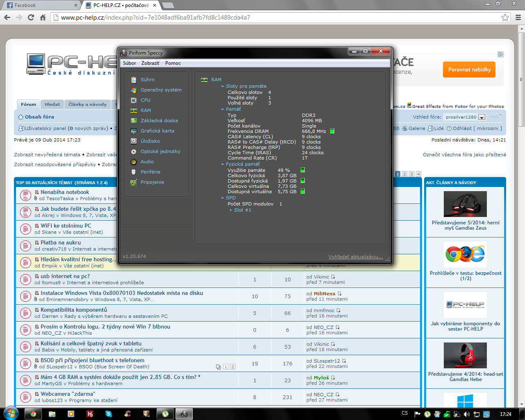Open Windows Explorer from the taskbar
Screen dimensions: 525x420
(x=52, y=414)
